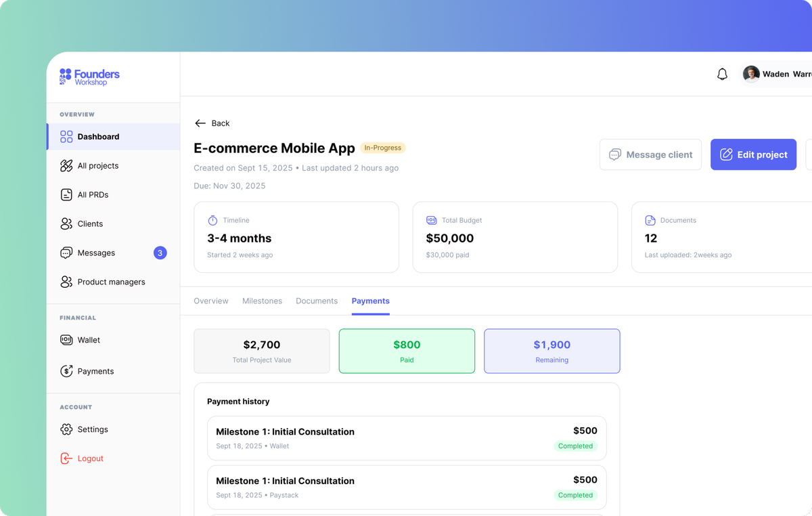Select the Dashboard sidebar icon
This screenshot has width=812, height=516.
tap(66, 136)
